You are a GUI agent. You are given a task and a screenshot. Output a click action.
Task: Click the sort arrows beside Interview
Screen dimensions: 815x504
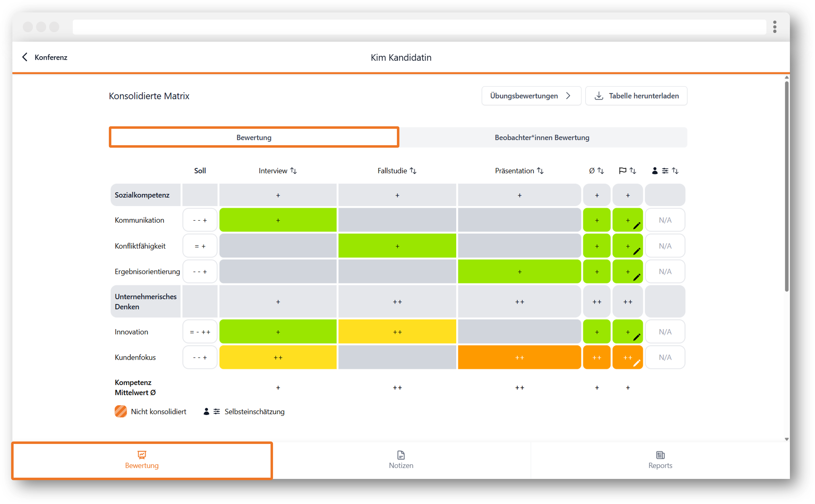[294, 171]
